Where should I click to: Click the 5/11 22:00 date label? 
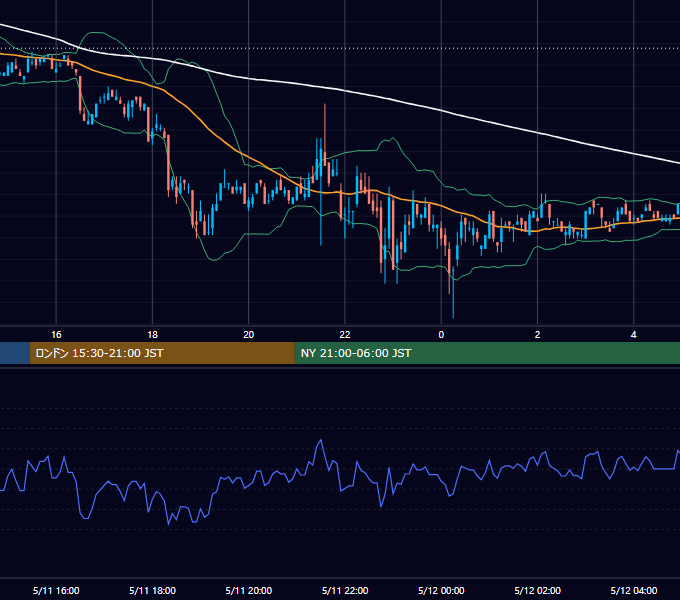point(345,591)
